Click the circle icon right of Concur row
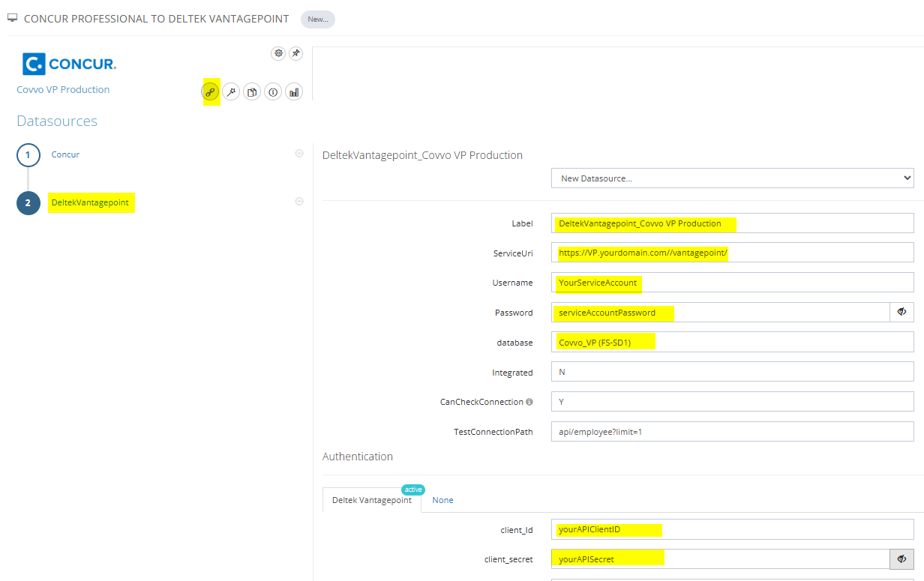Image resolution: width=924 pixels, height=581 pixels. pyautogui.click(x=299, y=153)
